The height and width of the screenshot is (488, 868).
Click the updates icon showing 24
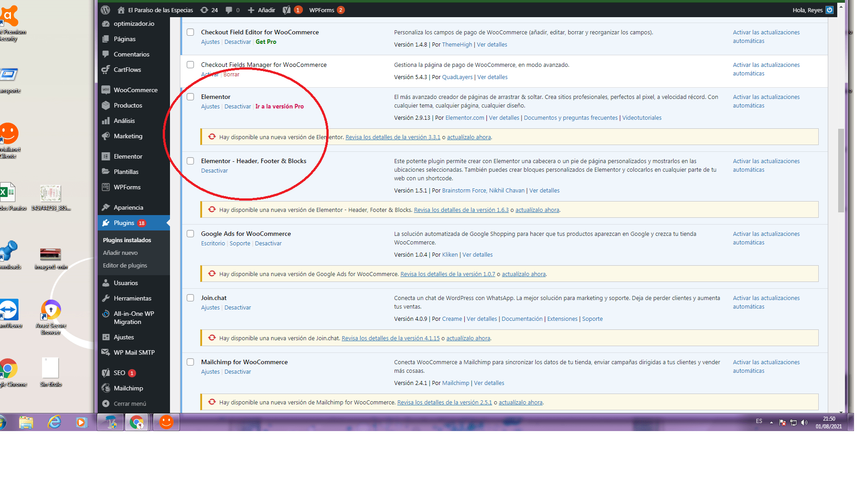(209, 10)
